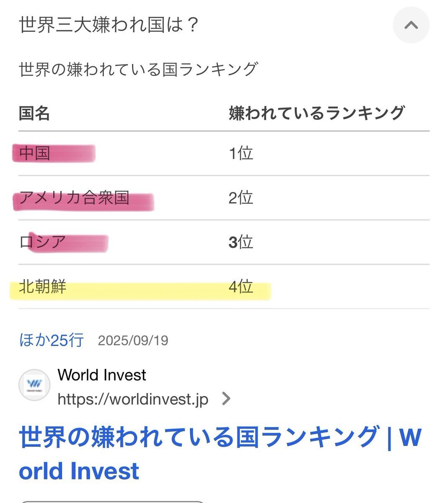Click the ほか25行 link

coord(51,340)
